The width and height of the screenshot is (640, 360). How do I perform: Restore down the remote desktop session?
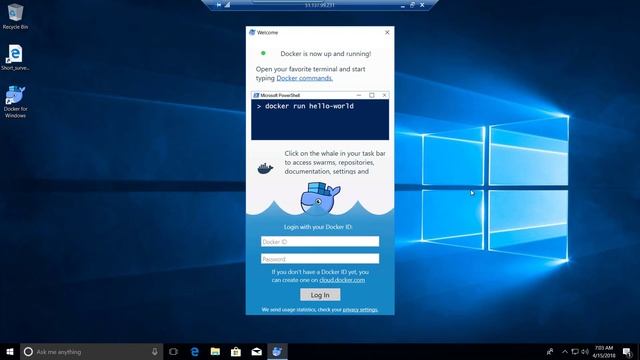(412, 5)
